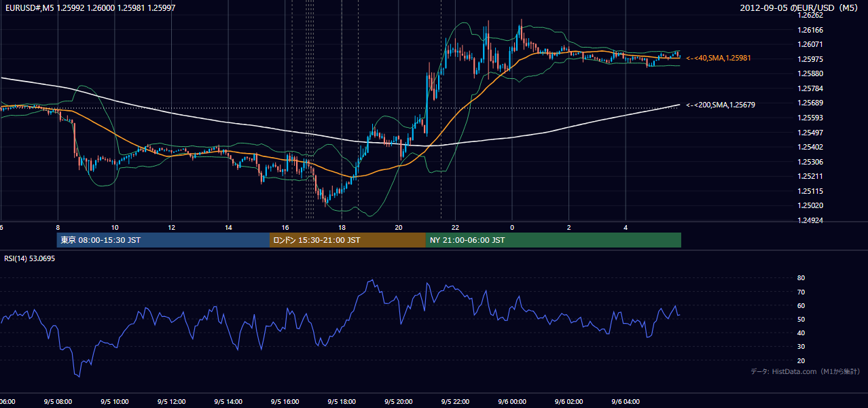Click hour label 18 under the price chart

pyautogui.click(x=342, y=227)
